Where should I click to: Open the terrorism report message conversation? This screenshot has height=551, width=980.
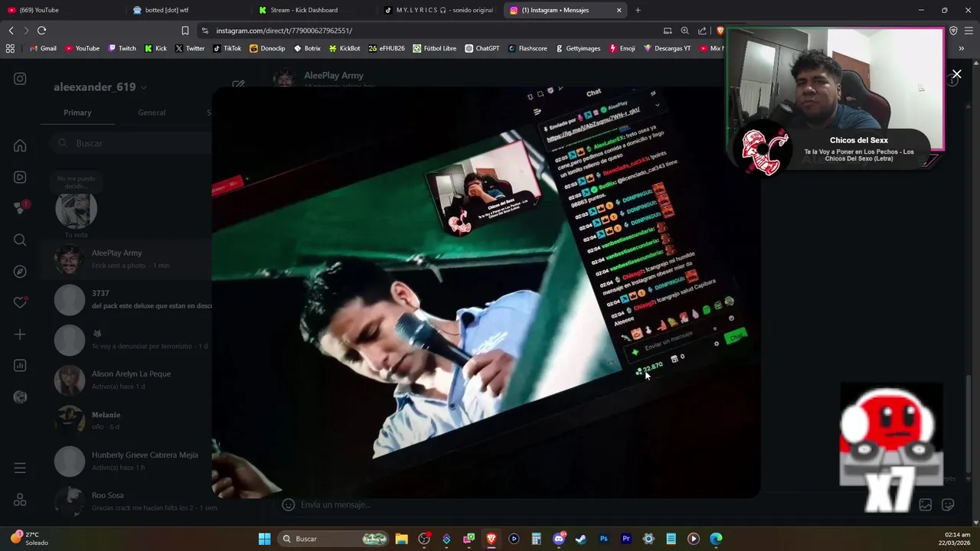tap(126, 340)
